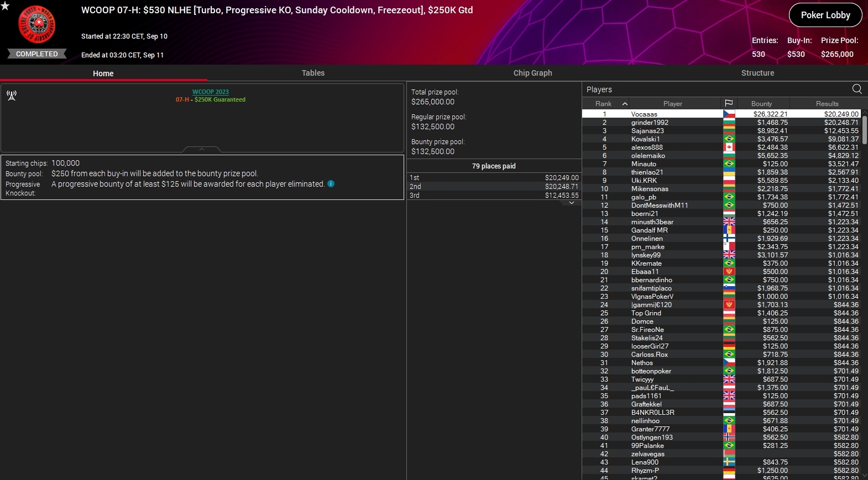Screen dimensions: 868x480
Task: Toggle Rank column sort arrow
Action: [x=625, y=103]
